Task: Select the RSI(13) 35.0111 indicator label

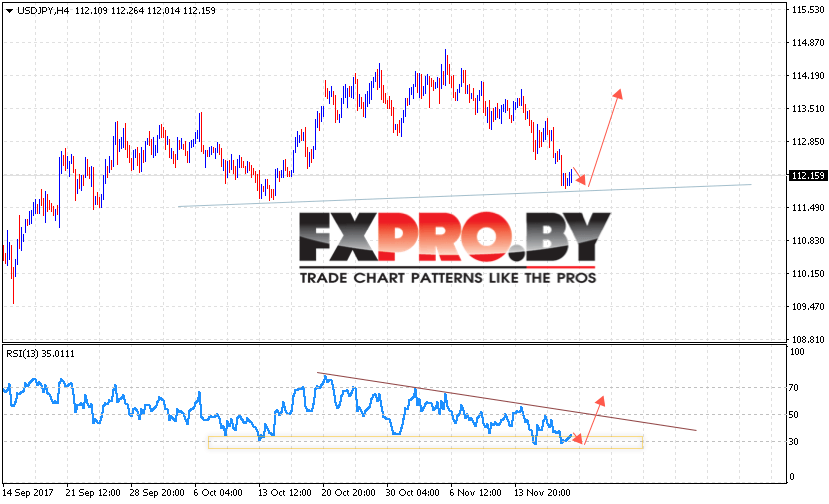Action: [40, 353]
